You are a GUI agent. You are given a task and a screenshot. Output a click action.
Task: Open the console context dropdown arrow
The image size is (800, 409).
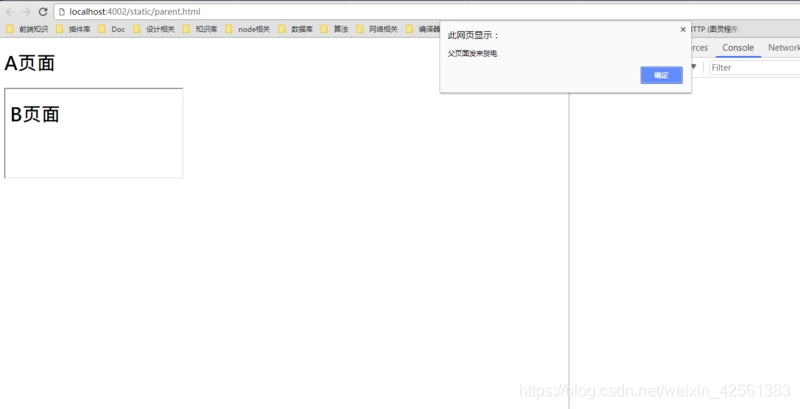693,67
